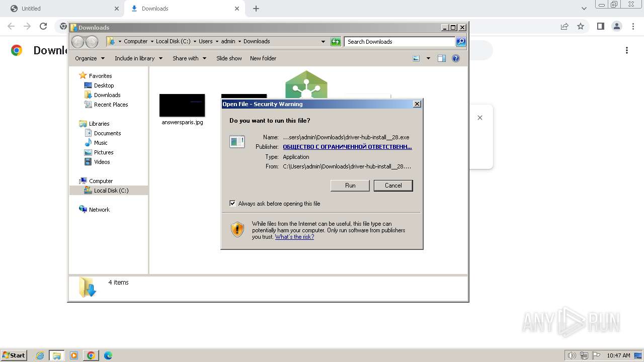This screenshot has height=362, width=644.
Task: Click the Explorer back arrow button
Action: coord(78,42)
